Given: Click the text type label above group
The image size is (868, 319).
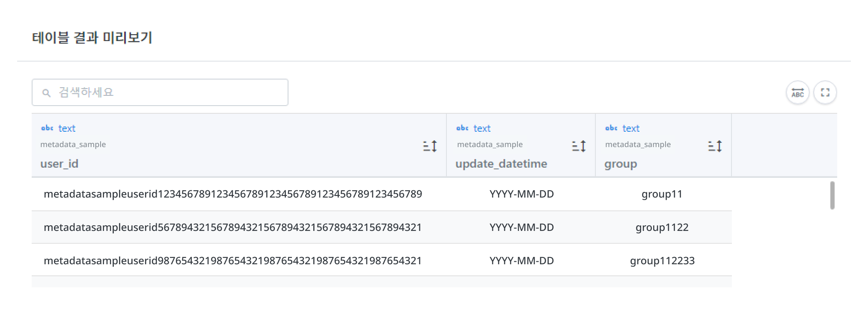Looking at the screenshot, I should [x=631, y=128].
